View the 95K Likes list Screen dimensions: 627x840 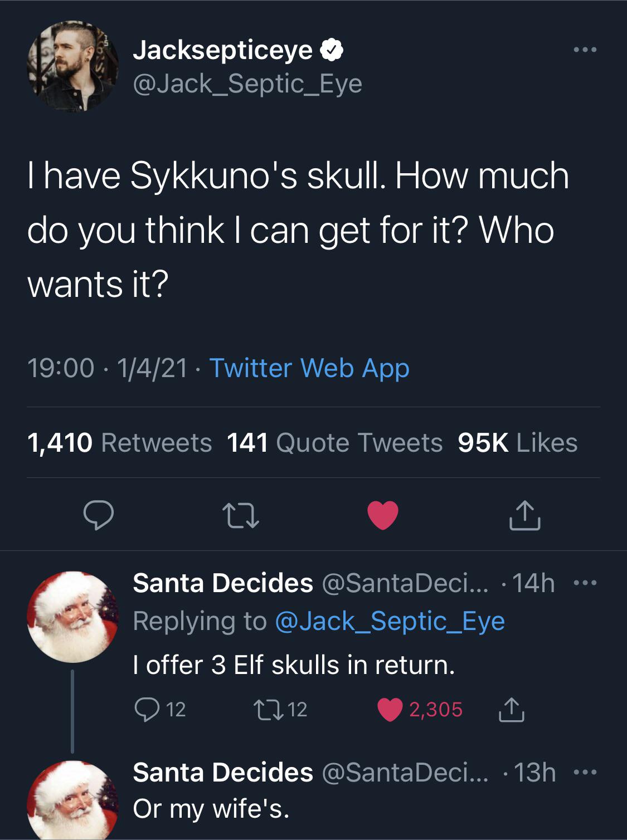tap(518, 443)
